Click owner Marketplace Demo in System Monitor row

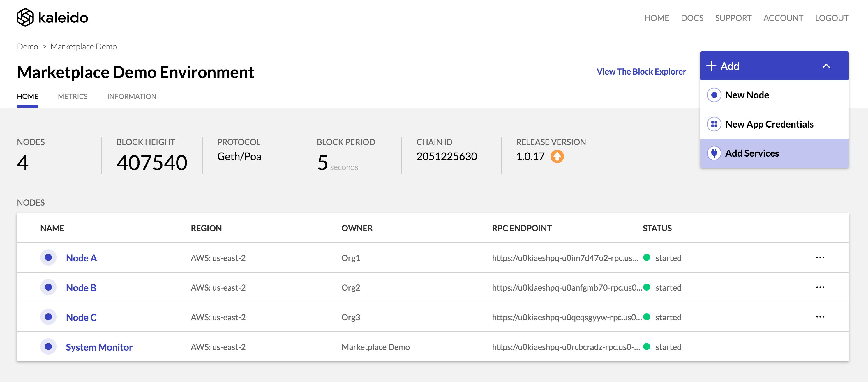click(x=375, y=347)
